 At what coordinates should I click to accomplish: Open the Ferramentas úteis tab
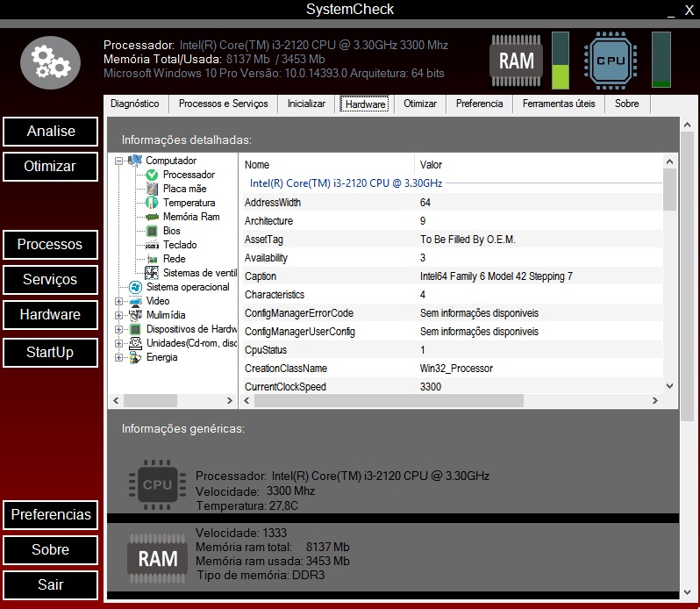pyautogui.click(x=559, y=104)
